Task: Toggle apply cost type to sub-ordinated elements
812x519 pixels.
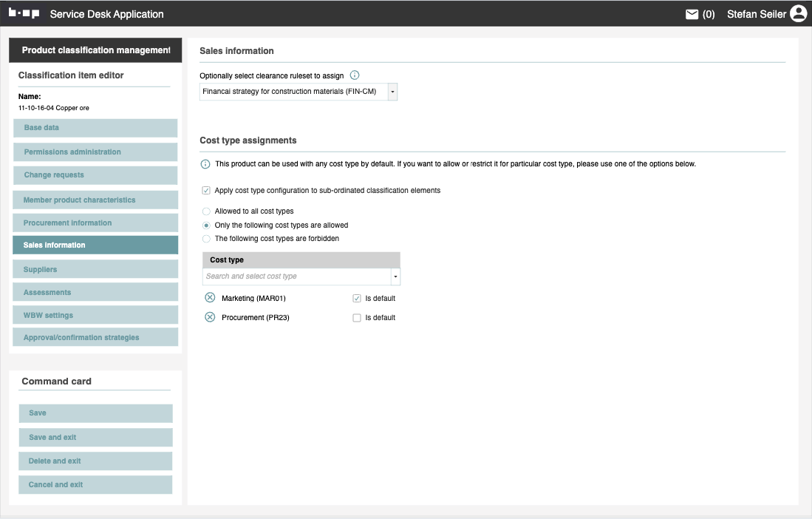Action: point(206,191)
